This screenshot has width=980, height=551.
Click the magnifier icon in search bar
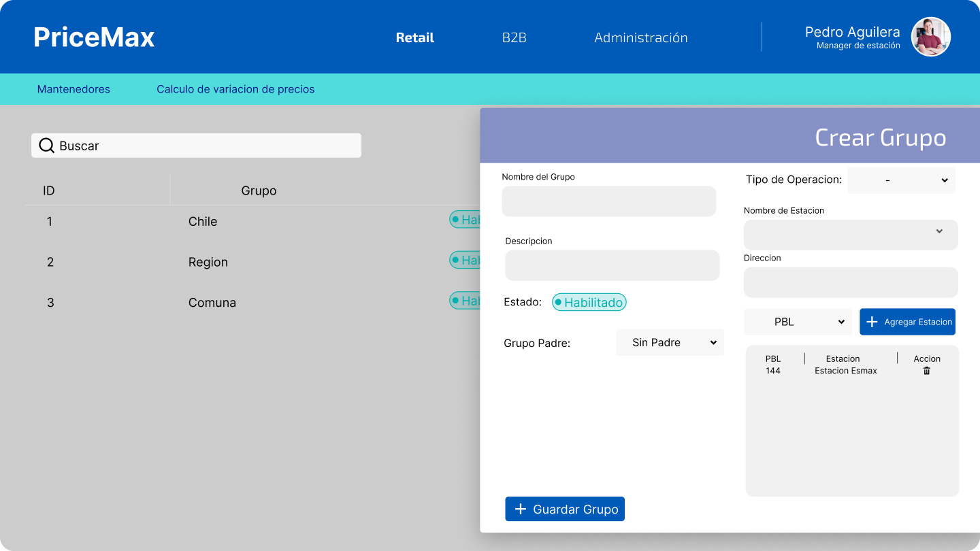click(46, 146)
